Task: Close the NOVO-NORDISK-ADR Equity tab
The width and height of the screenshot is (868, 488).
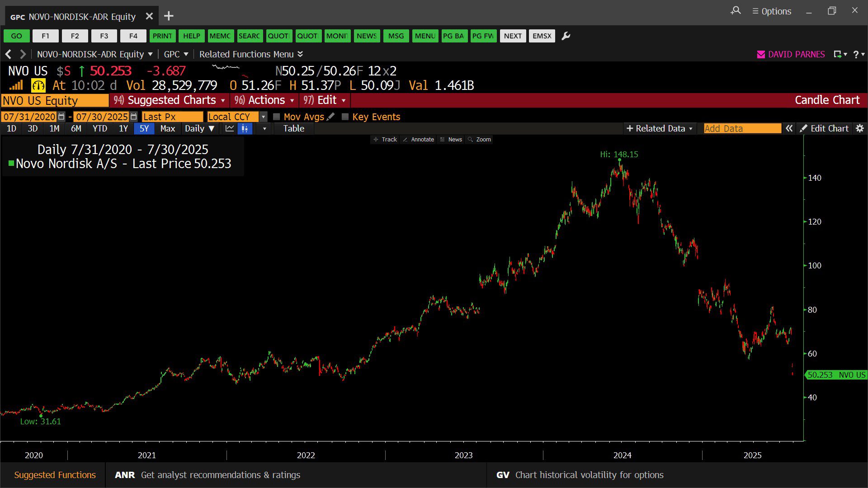Action: pos(149,16)
